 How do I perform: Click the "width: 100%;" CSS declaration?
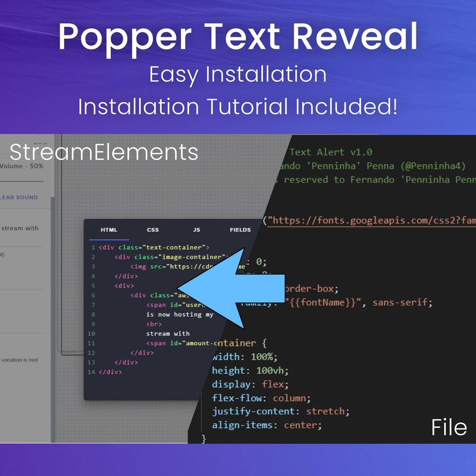click(245, 357)
